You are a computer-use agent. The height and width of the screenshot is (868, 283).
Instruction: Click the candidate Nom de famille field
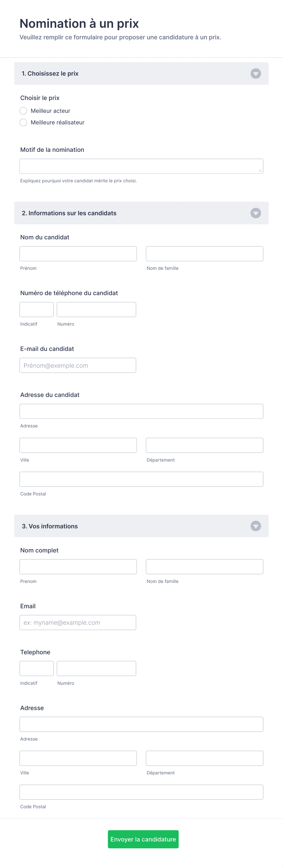[x=204, y=254]
